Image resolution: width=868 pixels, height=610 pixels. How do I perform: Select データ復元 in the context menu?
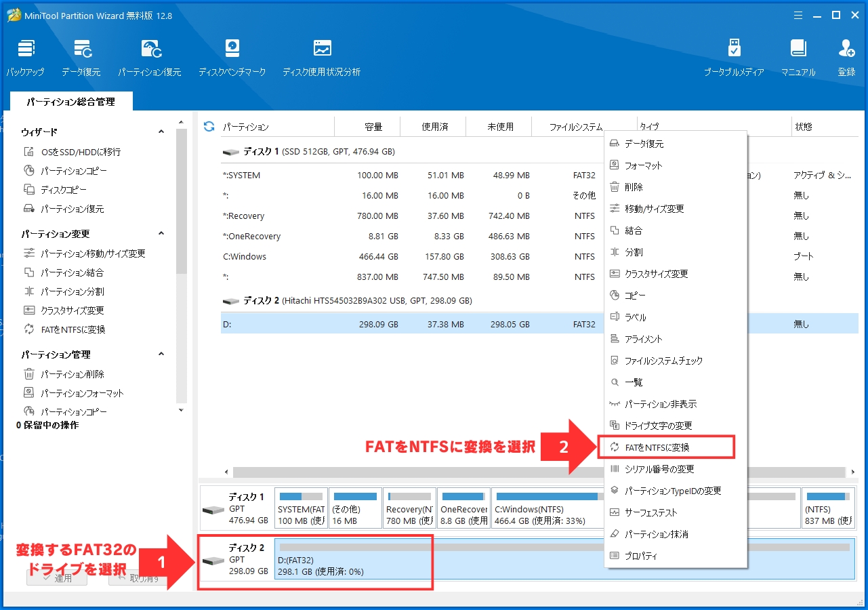[x=676, y=144]
